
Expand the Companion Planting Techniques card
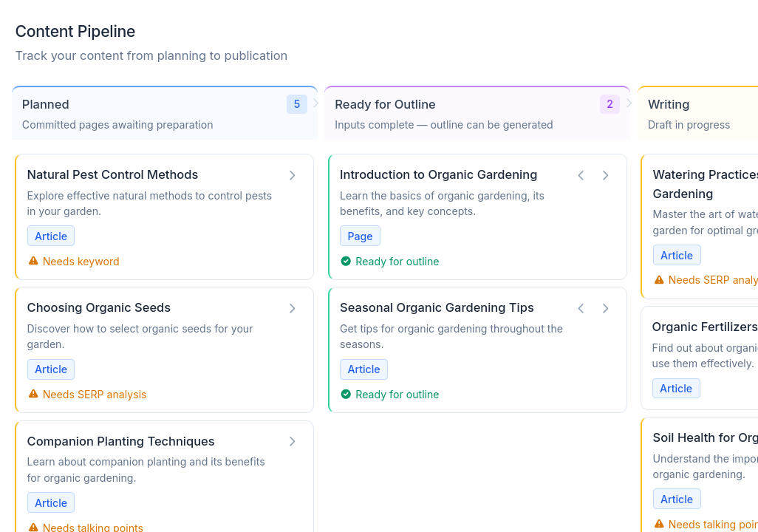tap(292, 441)
